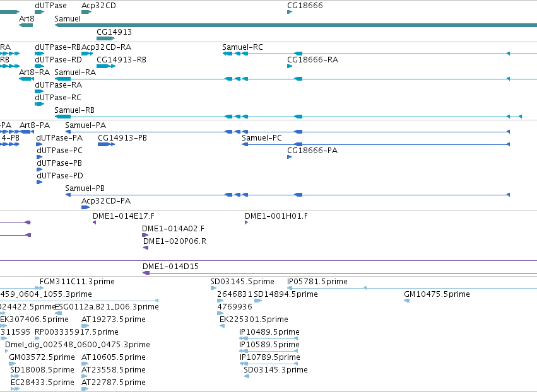Viewport: 537px width, 392px height.
Task: Select the dUTPase-PC protein label
Action: 59,151
